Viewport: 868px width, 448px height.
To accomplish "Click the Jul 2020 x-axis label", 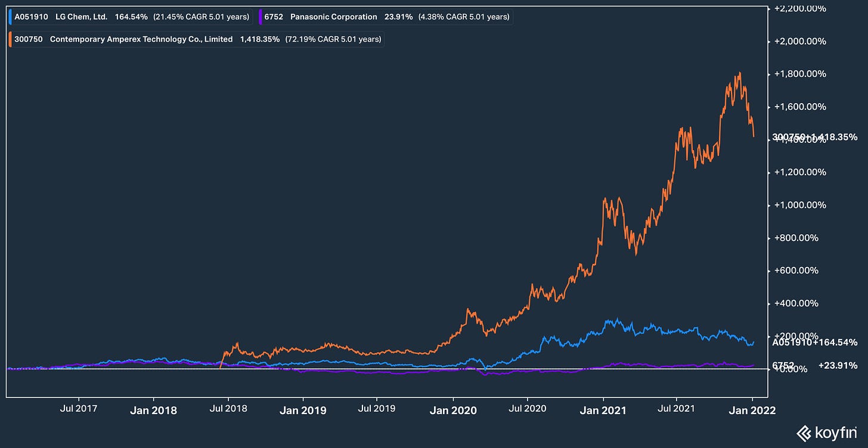I will point(528,409).
